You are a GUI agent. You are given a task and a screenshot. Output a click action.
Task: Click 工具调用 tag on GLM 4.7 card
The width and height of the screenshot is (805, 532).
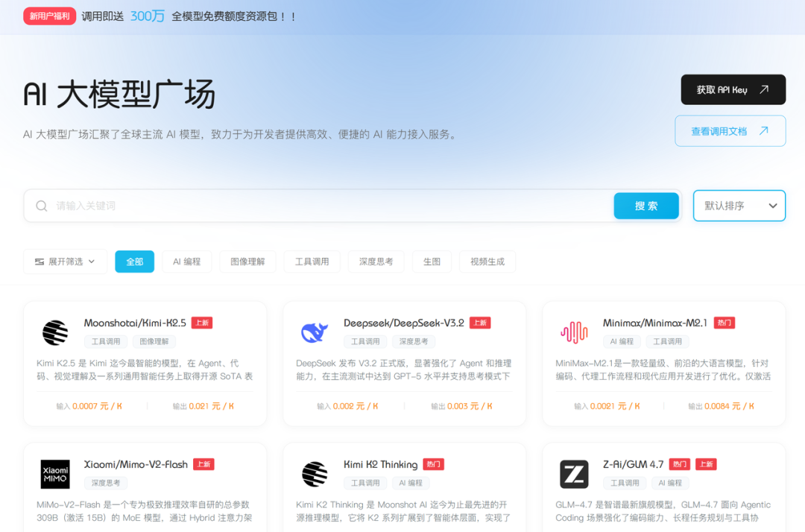[x=625, y=483]
